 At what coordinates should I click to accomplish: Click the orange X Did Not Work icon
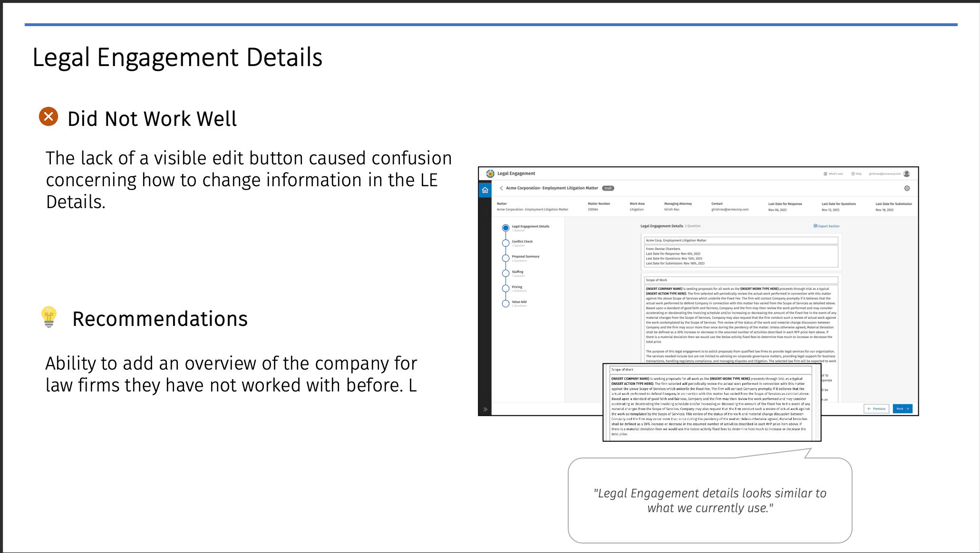click(x=49, y=116)
